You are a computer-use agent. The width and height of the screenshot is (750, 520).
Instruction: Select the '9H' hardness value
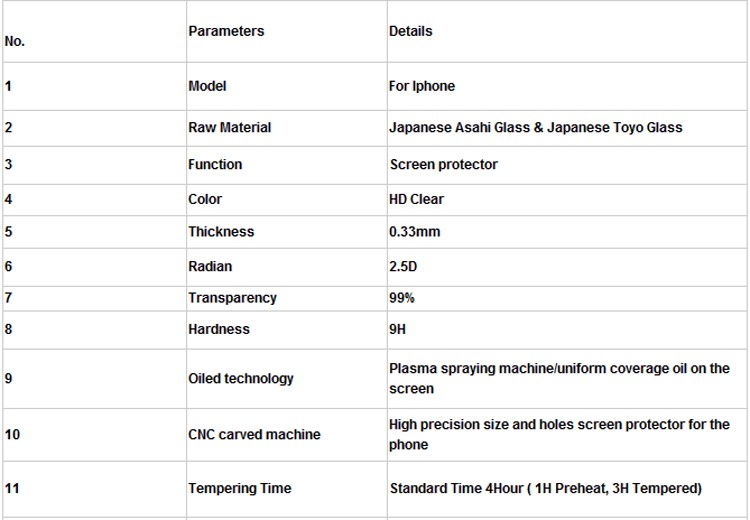398,328
